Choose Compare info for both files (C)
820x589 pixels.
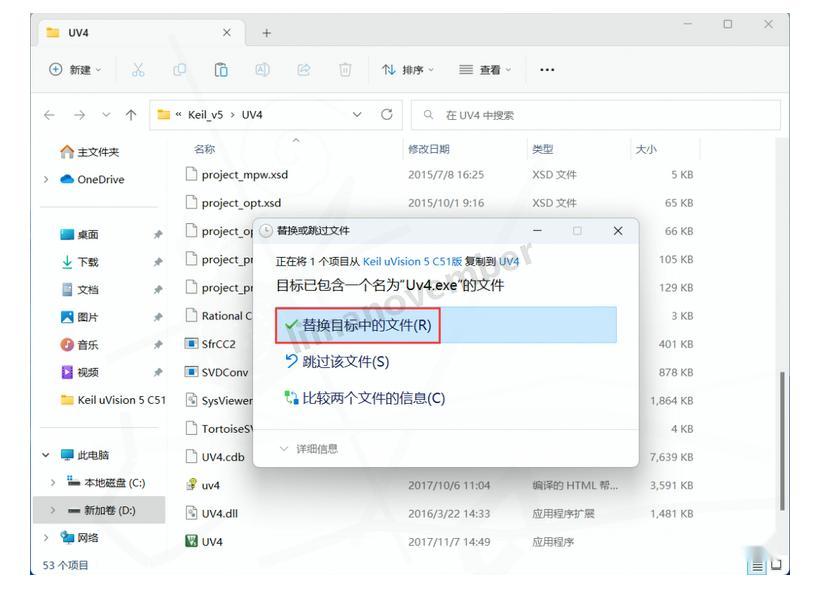point(365,398)
